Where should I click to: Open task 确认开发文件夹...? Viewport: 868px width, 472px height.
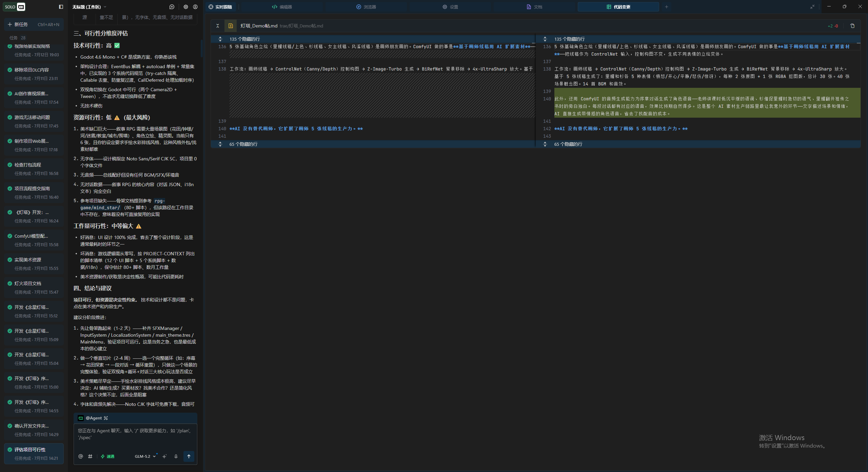click(34, 430)
